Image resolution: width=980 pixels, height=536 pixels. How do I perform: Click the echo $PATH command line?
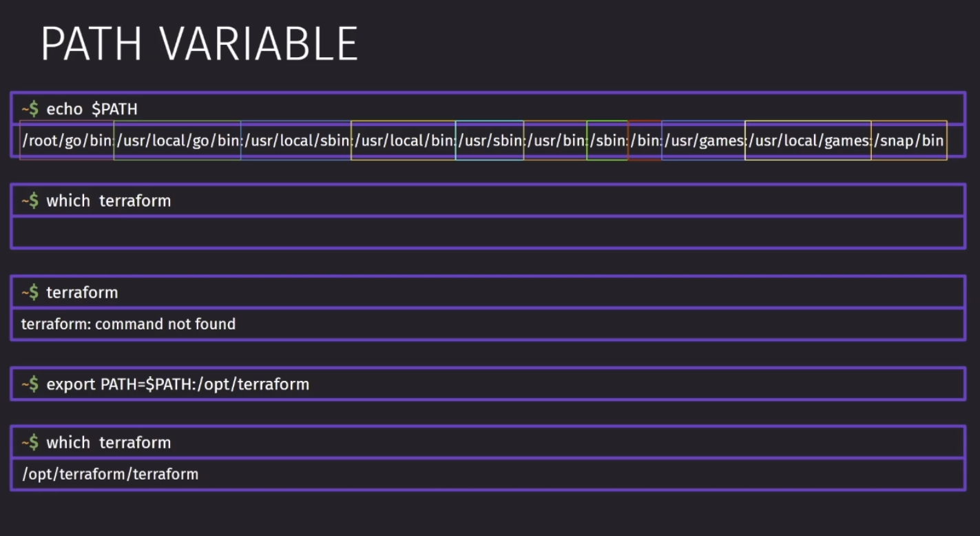pyautogui.click(x=488, y=109)
